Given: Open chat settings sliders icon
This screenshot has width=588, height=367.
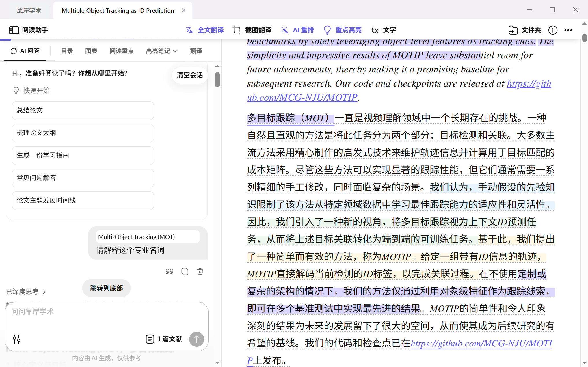Looking at the screenshot, I should pos(17,339).
